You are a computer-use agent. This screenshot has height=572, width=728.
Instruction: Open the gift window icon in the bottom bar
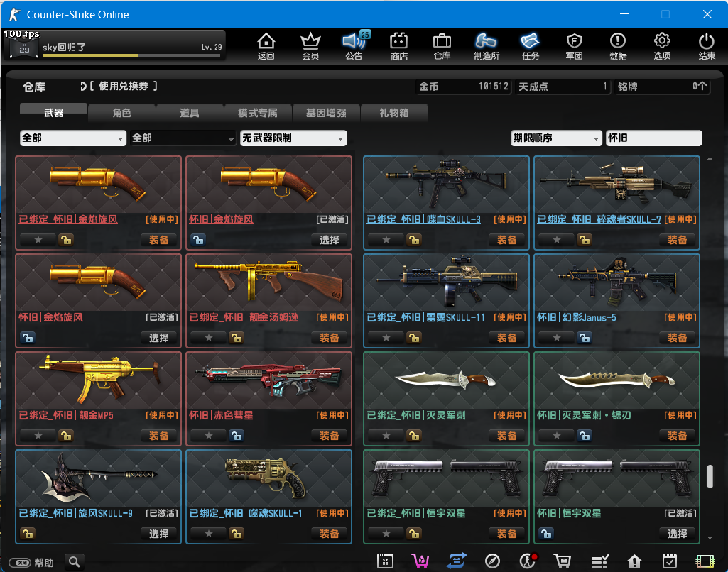tap(385, 561)
